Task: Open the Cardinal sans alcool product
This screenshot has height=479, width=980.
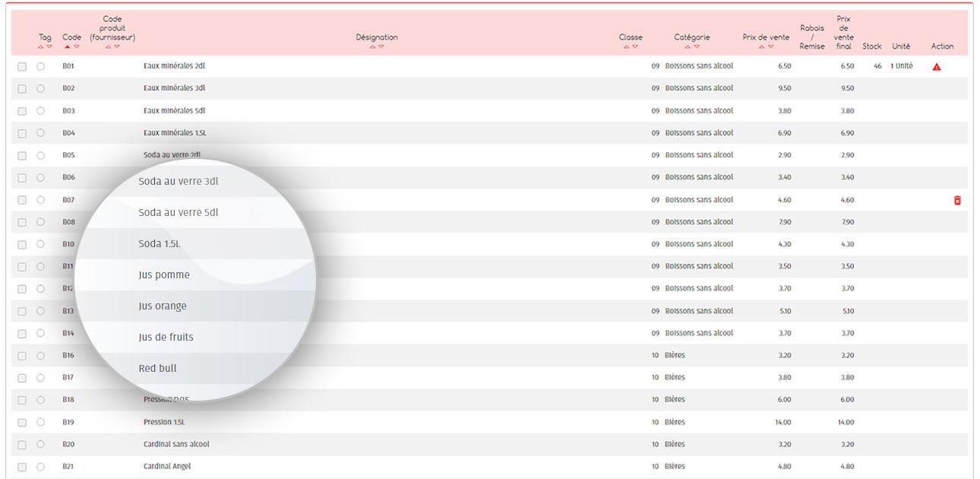Action: tap(176, 444)
